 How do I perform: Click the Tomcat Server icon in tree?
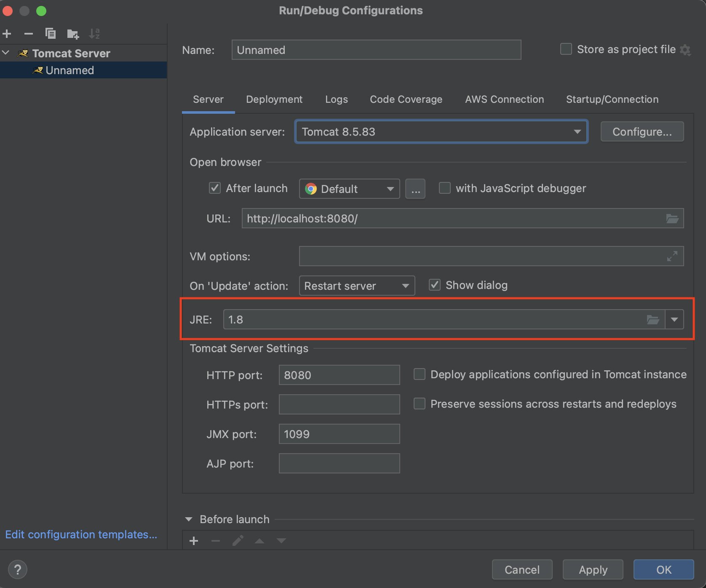[x=23, y=53]
